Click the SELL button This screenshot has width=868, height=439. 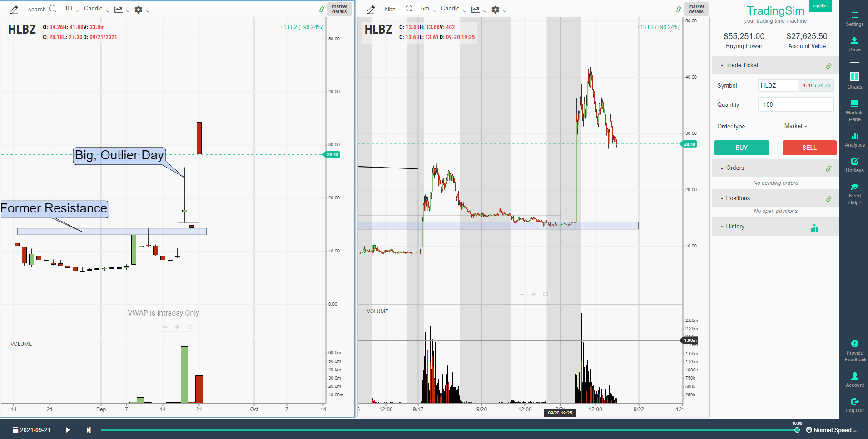[809, 148]
